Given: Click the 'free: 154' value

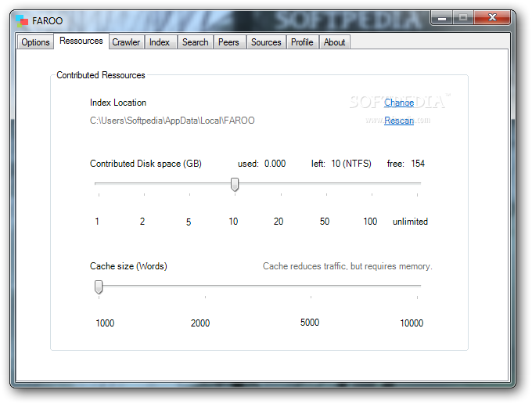Looking at the screenshot, I should pos(406,164).
